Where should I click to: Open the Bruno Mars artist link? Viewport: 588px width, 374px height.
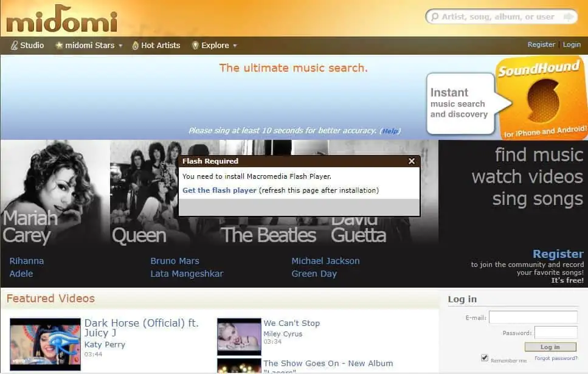pos(175,261)
